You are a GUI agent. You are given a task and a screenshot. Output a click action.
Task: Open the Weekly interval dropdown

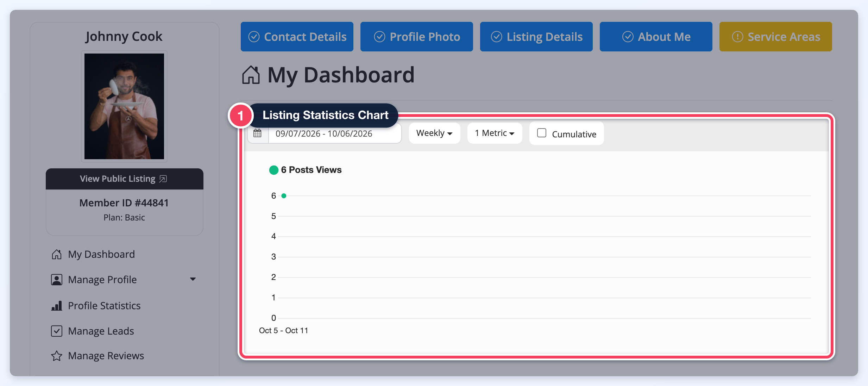[434, 133]
